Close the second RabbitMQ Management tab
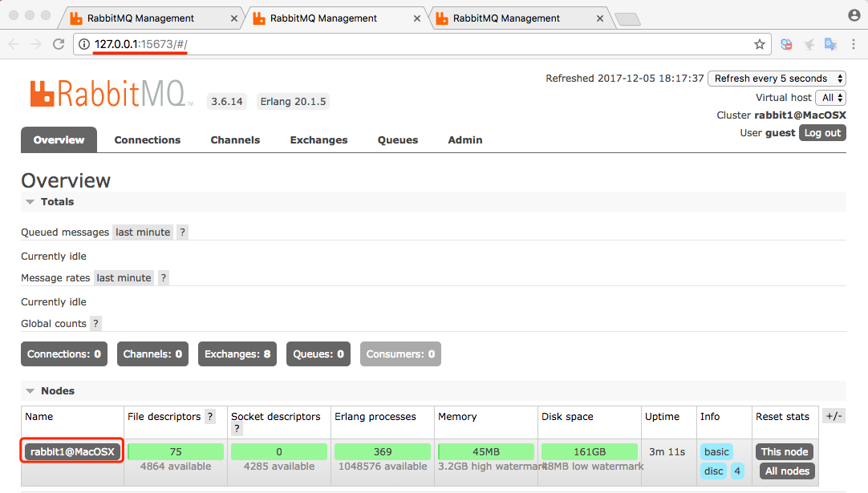The height and width of the screenshot is (493, 868). coord(417,18)
